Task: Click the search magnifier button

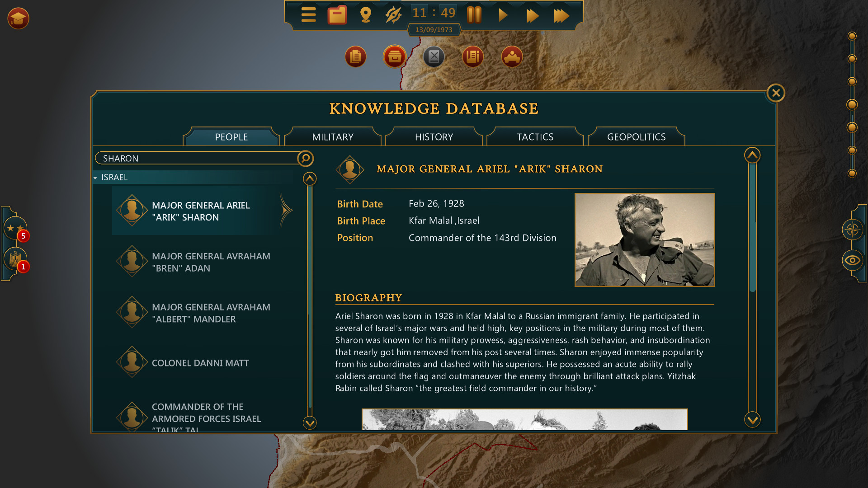Action: [x=305, y=159]
